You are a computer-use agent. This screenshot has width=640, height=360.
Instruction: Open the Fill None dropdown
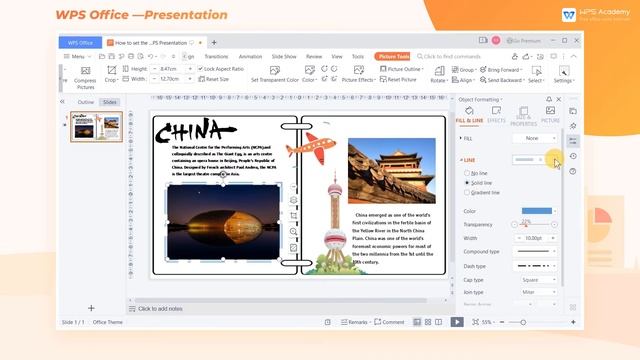(x=535, y=138)
